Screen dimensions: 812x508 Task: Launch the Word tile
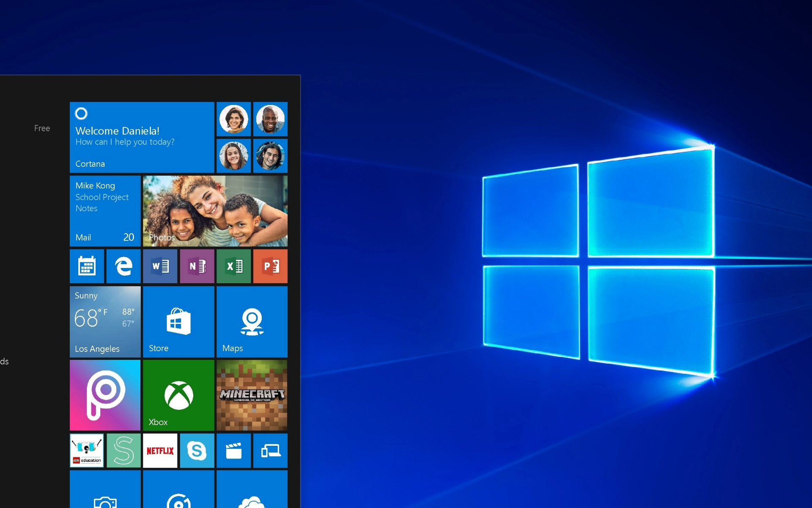[160, 266]
